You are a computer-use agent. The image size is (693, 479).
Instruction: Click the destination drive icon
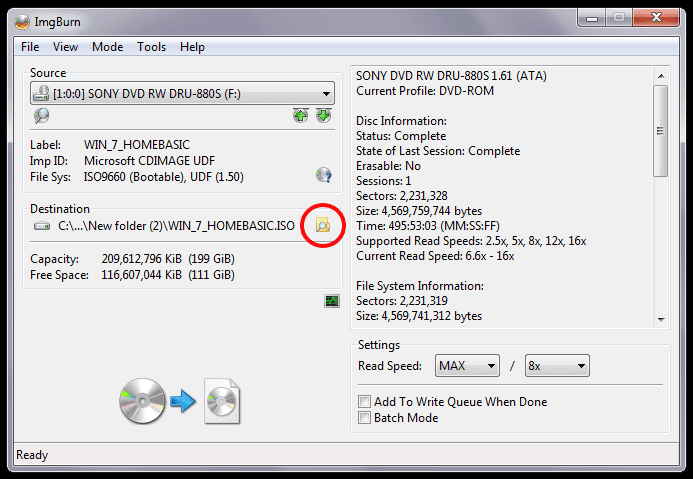pos(41,227)
